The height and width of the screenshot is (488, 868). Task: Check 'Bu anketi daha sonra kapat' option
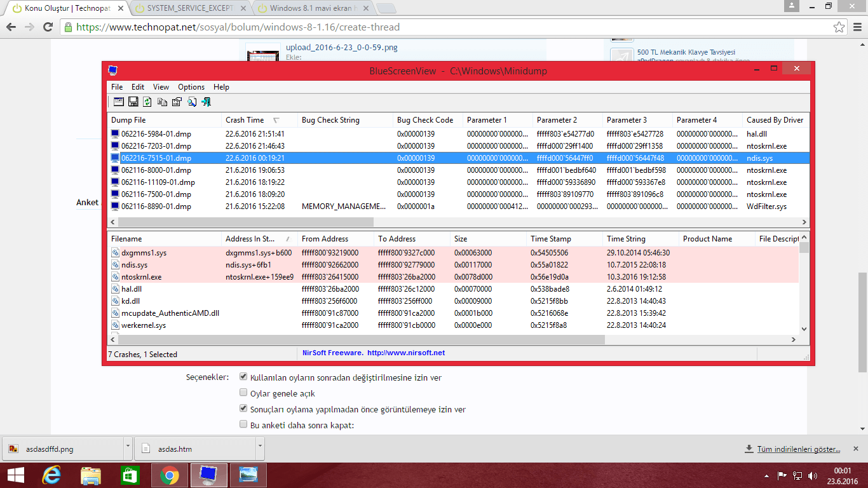[x=243, y=424]
